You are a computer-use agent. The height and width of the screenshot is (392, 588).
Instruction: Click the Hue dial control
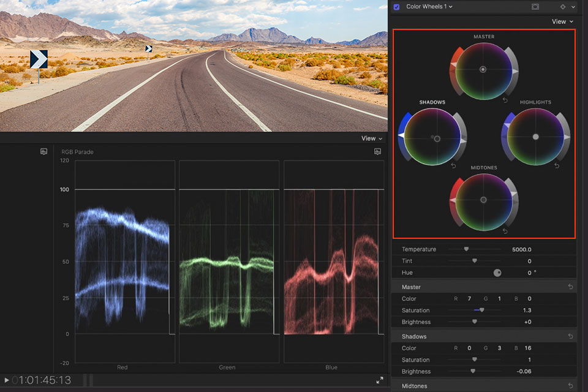[x=497, y=273]
